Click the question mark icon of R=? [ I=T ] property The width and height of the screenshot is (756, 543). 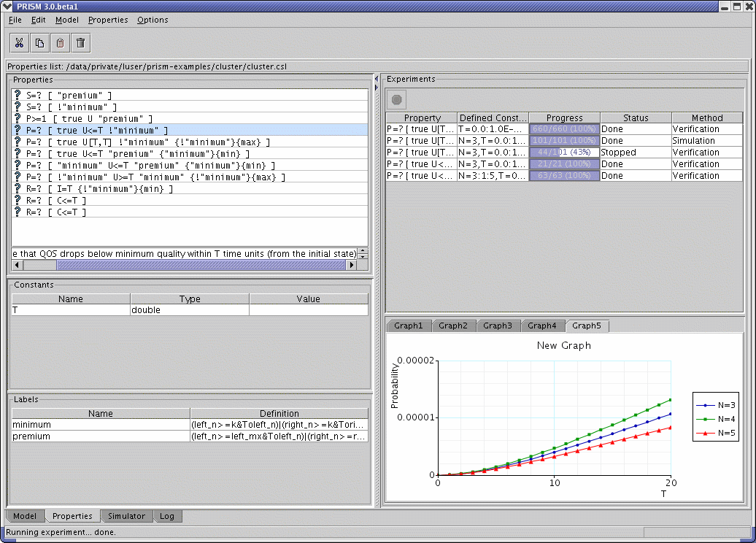click(x=18, y=189)
